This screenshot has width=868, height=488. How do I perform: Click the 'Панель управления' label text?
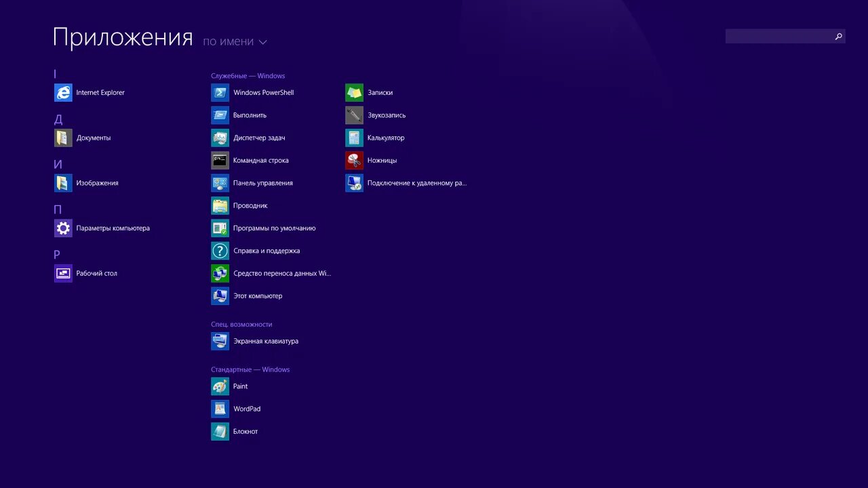click(x=263, y=183)
